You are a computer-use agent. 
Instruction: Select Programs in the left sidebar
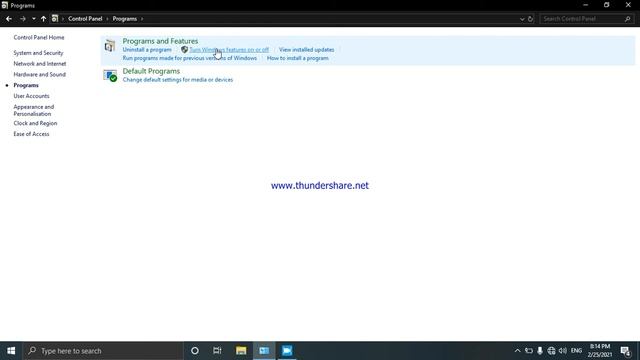tap(26, 85)
